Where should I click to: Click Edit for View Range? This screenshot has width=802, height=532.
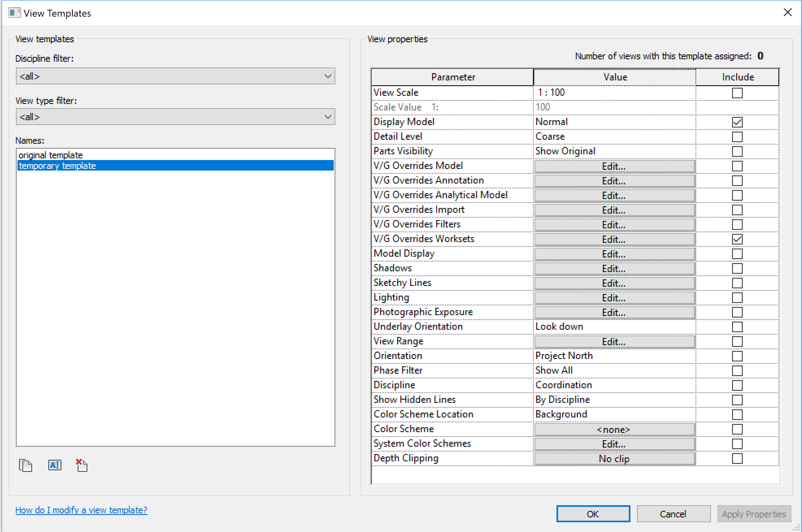coord(614,342)
